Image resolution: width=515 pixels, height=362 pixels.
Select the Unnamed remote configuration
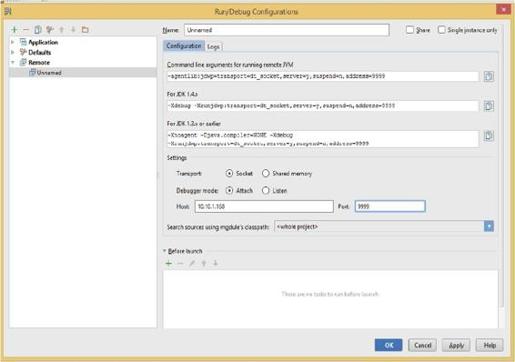[83, 72]
